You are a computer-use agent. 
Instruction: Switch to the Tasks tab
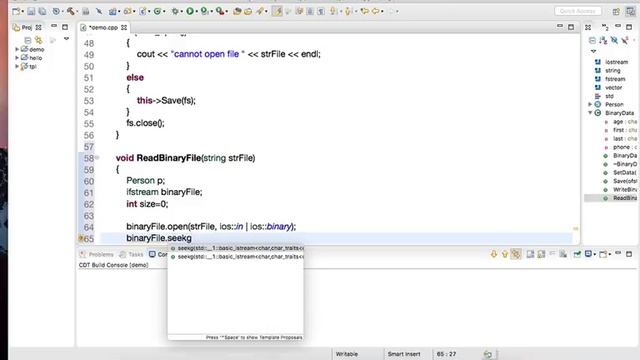coord(131,254)
